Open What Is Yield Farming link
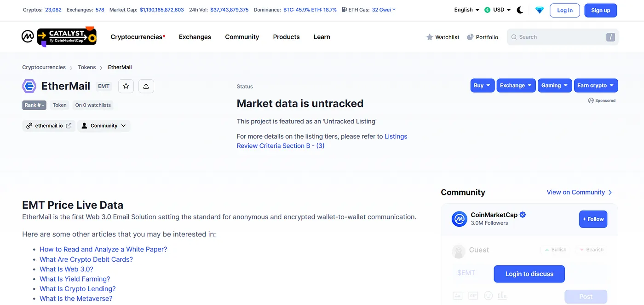The width and height of the screenshot is (644, 305). (75, 279)
